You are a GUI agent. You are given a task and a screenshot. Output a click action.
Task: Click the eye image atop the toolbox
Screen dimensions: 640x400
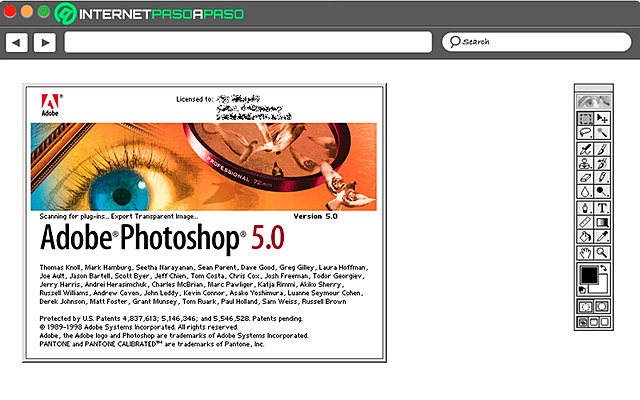click(593, 101)
